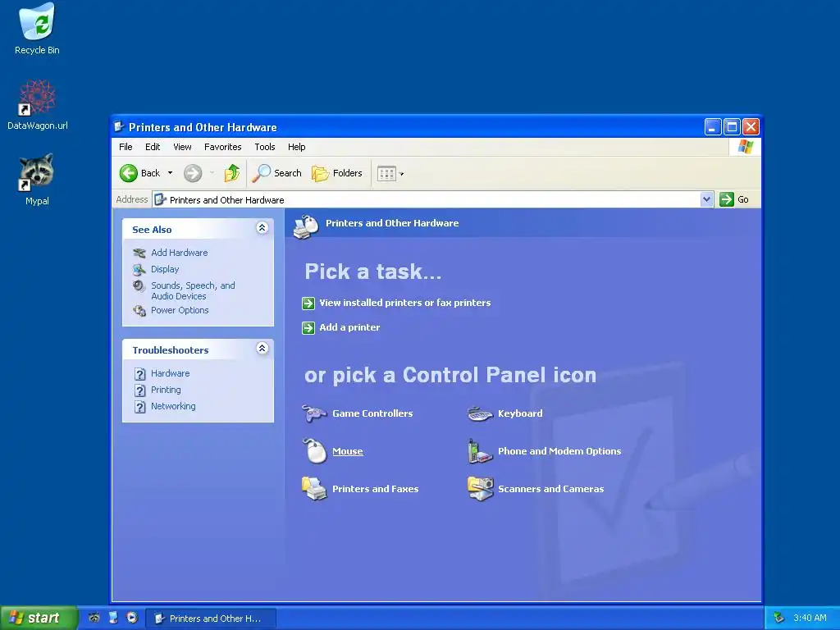
Task: Click the Printers and Faxes icon
Action: tap(314, 489)
